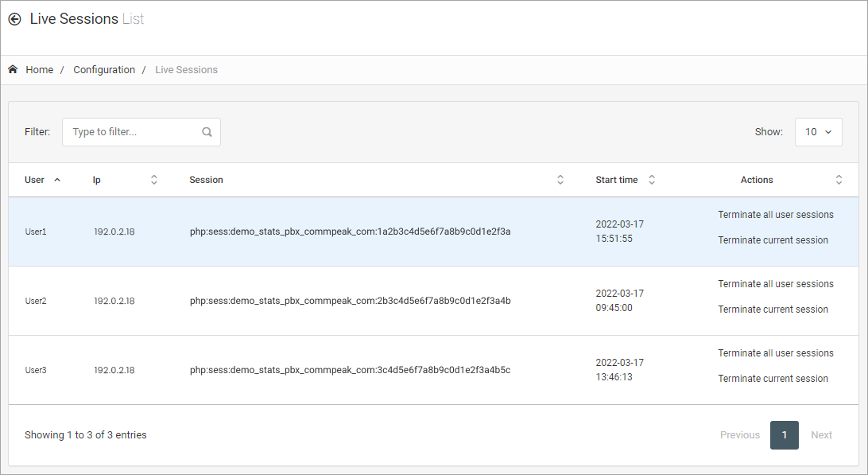
Task: Click start time 2022-03-17 09:45:00
Action: tap(619, 301)
